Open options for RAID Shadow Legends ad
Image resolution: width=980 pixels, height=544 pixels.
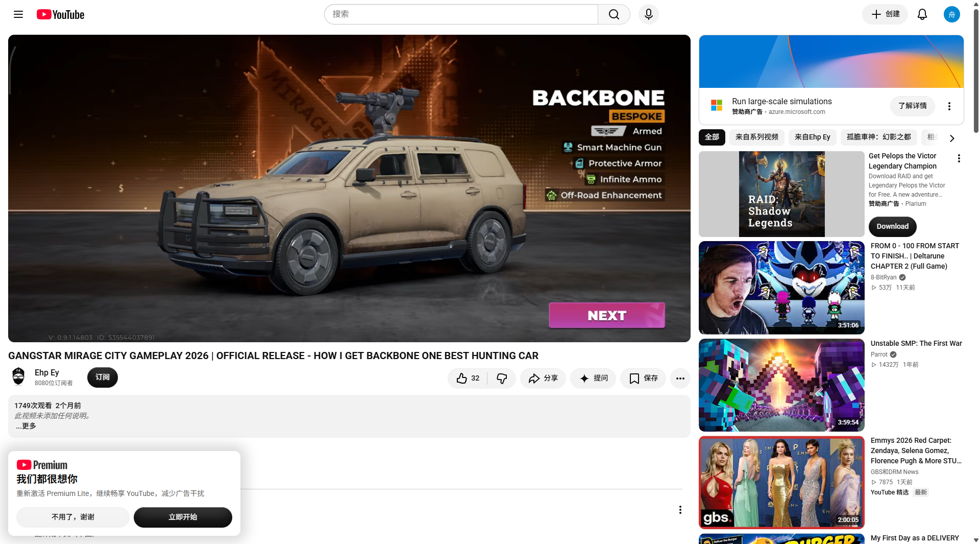click(959, 159)
